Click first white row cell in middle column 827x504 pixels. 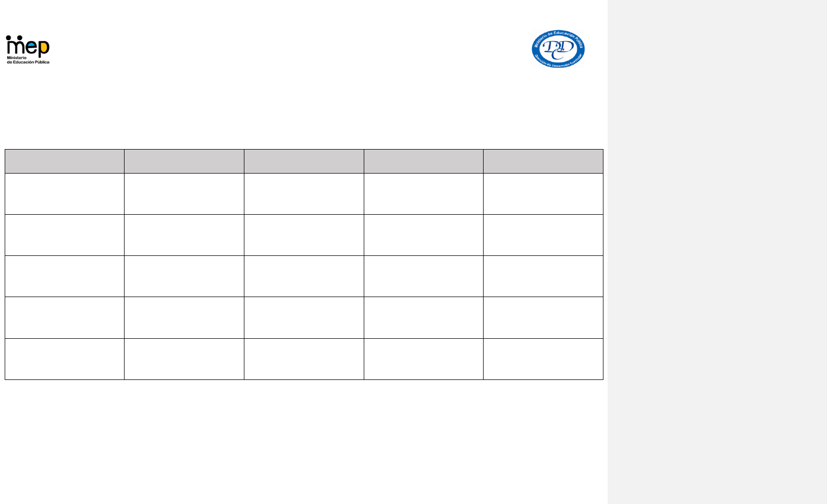pos(304,194)
